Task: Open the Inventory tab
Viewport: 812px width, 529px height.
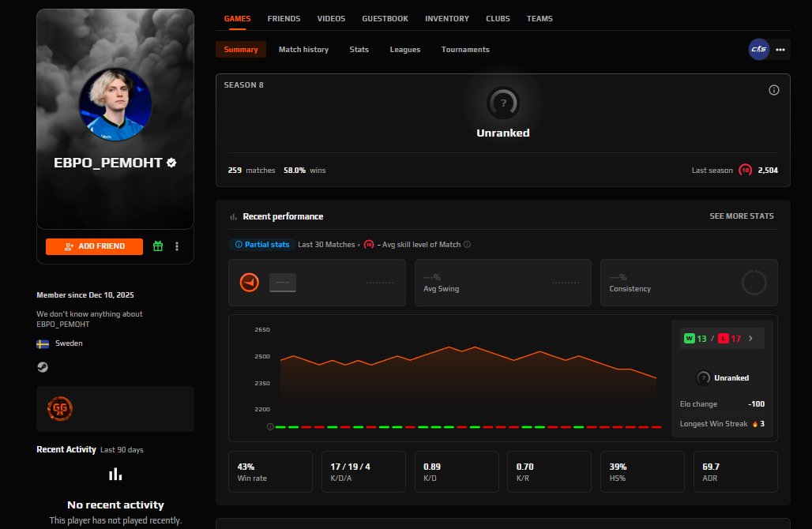Action: click(447, 19)
